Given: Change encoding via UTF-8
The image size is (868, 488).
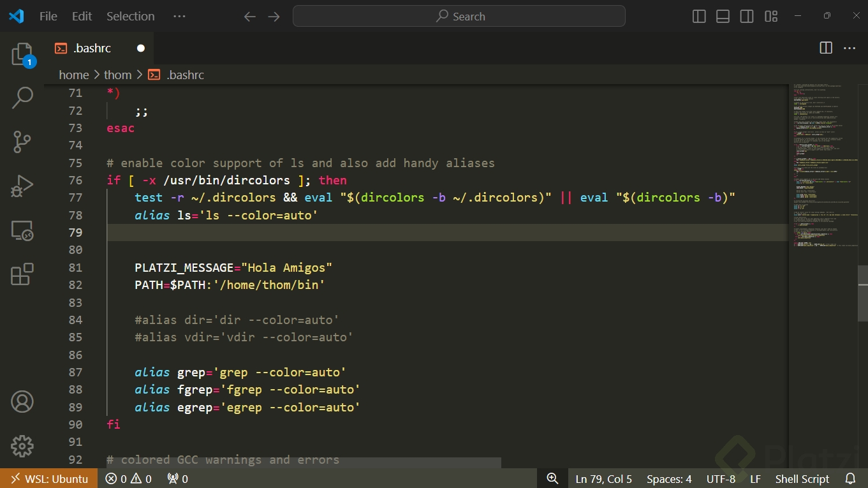Looking at the screenshot, I should 721,478.
